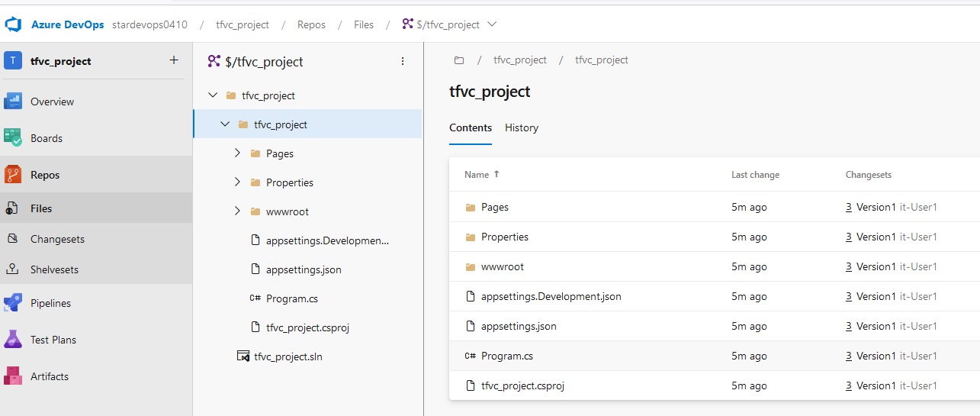The width and height of the screenshot is (980, 416).
Task: Click the Overview sidebar icon
Action: click(x=13, y=102)
